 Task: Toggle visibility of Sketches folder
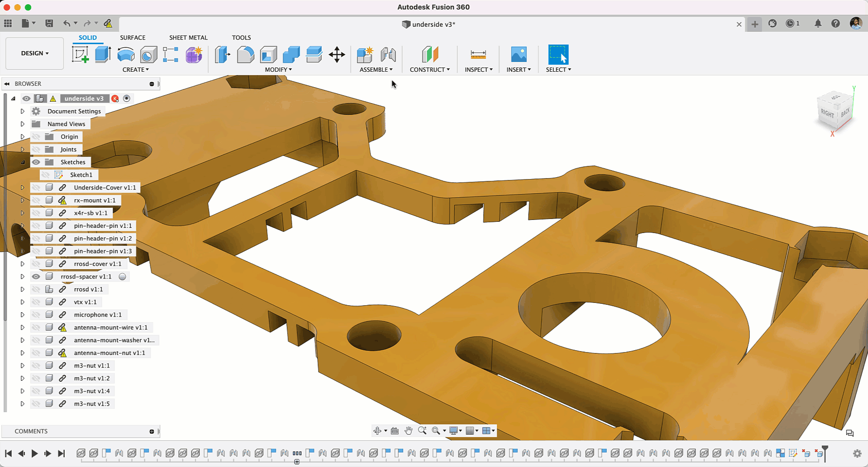(x=36, y=162)
